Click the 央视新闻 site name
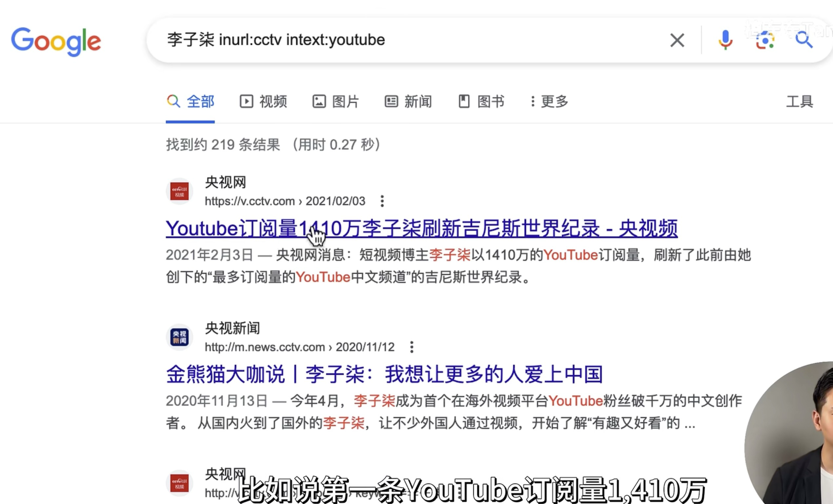The image size is (833, 504). click(x=233, y=329)
